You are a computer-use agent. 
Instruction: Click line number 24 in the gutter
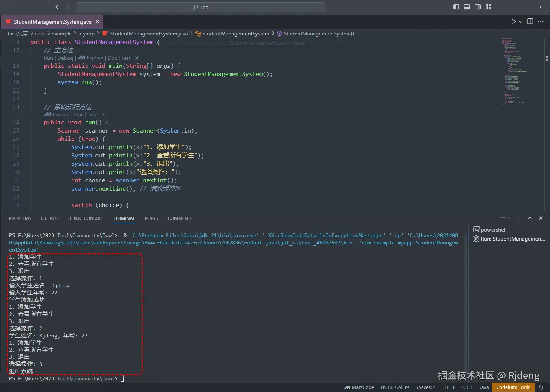pos(16,122)
